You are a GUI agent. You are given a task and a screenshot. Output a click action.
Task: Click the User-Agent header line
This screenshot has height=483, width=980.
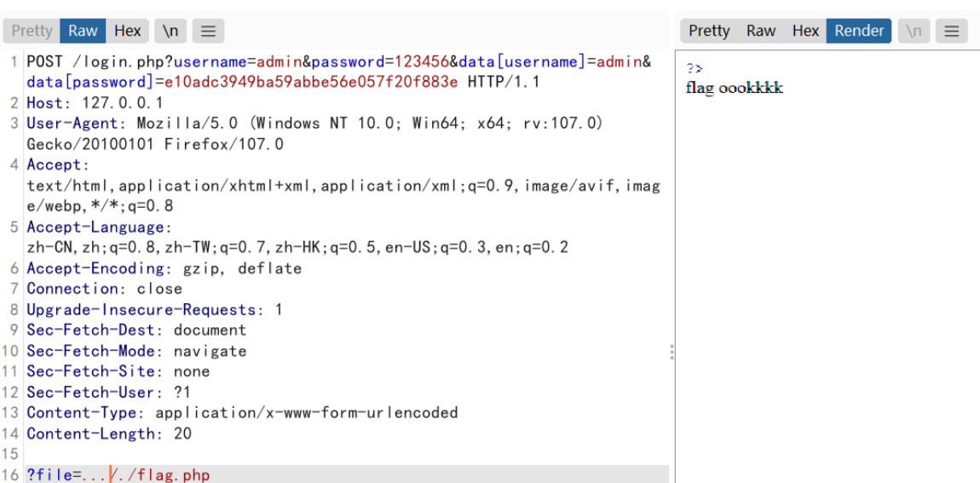(x=314, y=124)
